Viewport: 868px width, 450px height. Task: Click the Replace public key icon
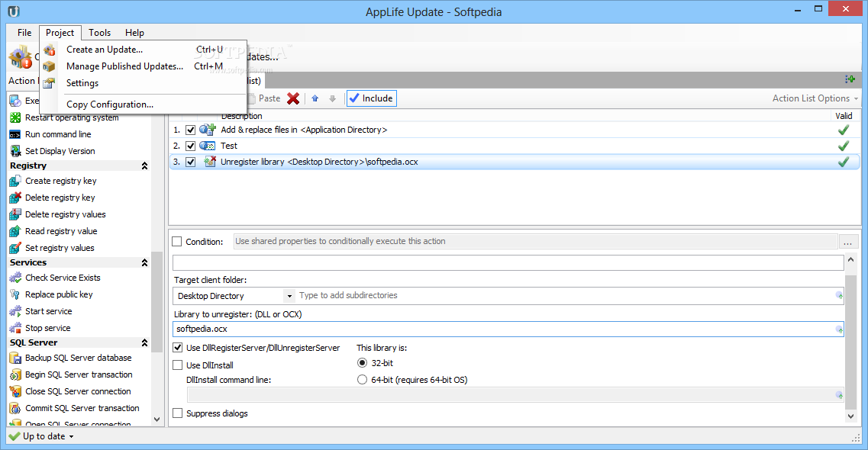15,294
